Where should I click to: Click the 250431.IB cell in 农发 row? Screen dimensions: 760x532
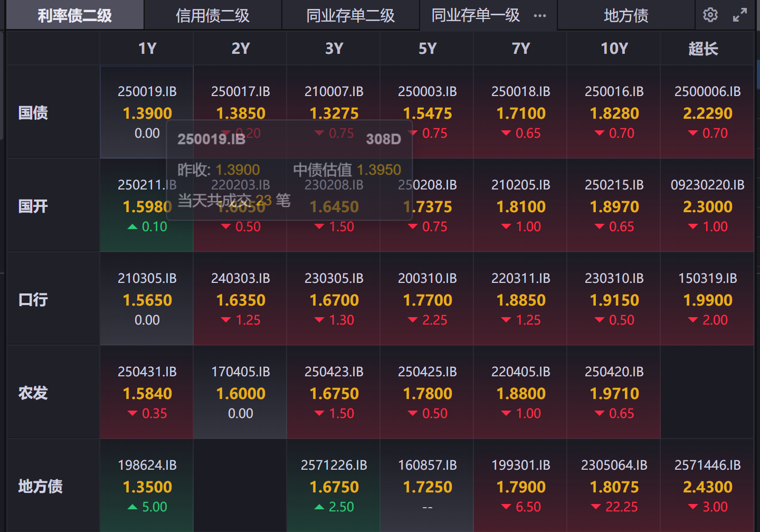(147, 393)
